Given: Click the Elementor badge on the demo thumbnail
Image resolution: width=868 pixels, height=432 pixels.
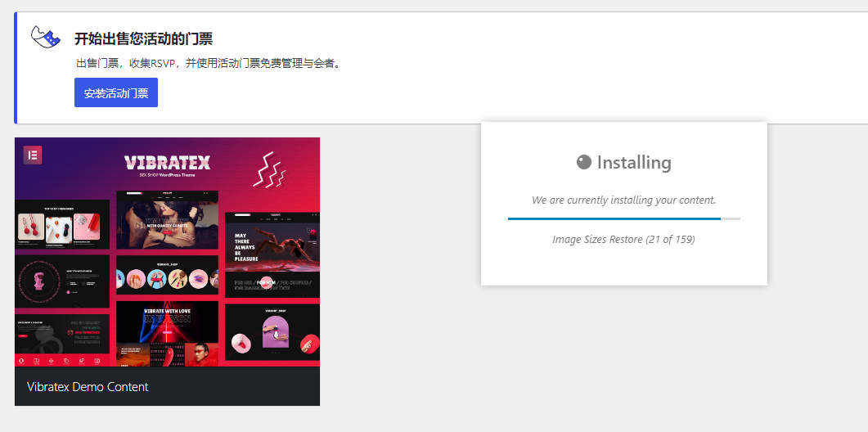Looking at the screenshot, I should click(33, 155).
